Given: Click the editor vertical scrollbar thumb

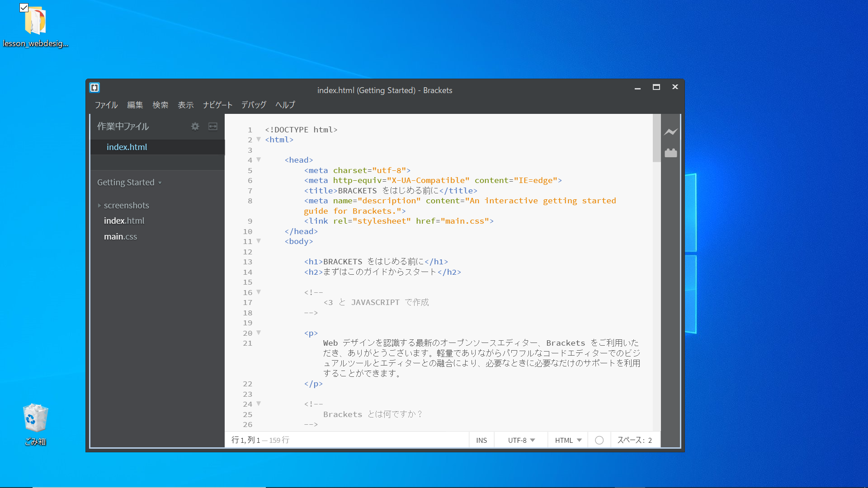Looking at the screenshot, I should click(x=657, y=138).
